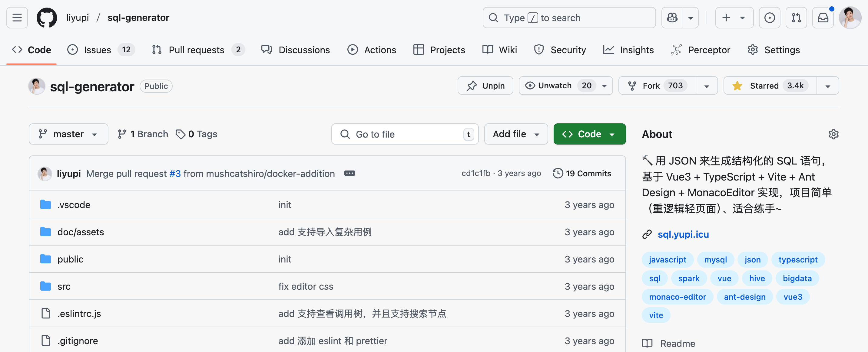Open the issues shortcut icon in header

[x=769, y=18]
